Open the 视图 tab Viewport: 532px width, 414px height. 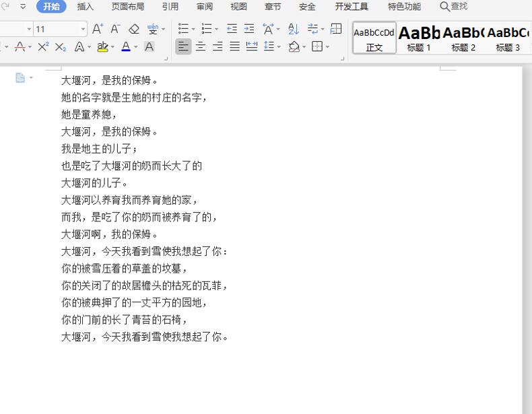(238, 7)
